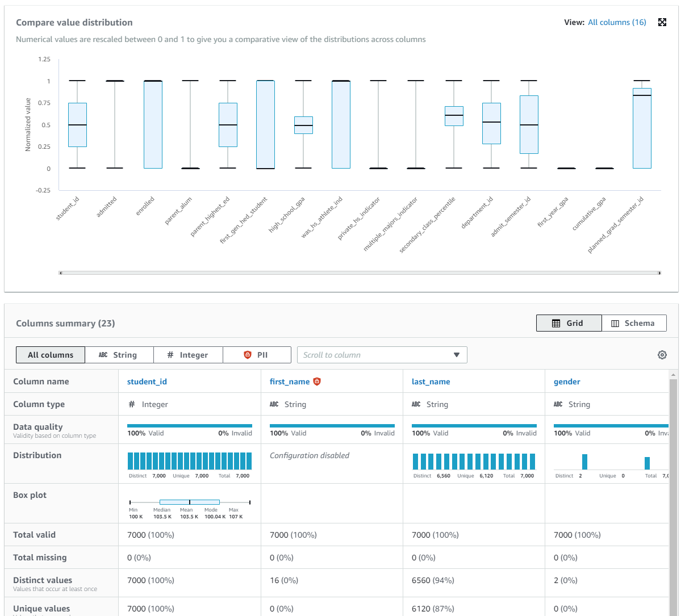
Task: Click the PII lock icon beside first_name
Action: coord(317,382)
